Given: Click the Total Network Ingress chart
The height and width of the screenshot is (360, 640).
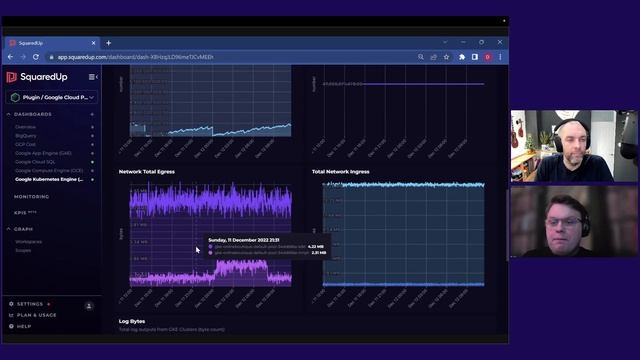Looking at the screenshot, I should (404, 235).
